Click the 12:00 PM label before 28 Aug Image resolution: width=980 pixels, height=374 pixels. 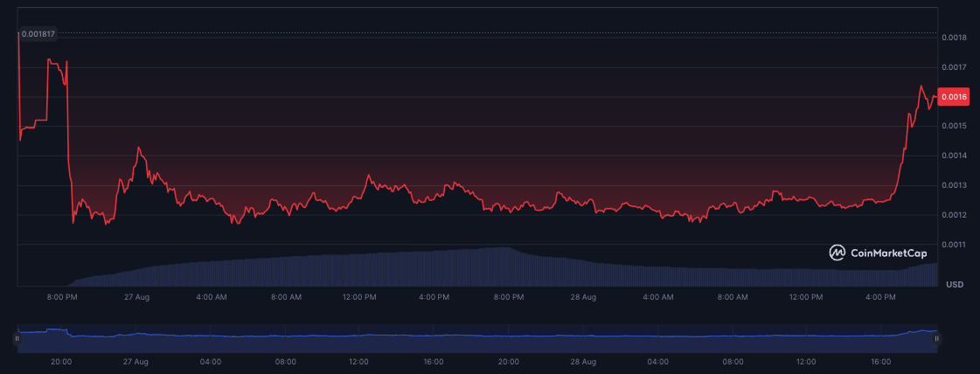(360, 297)
